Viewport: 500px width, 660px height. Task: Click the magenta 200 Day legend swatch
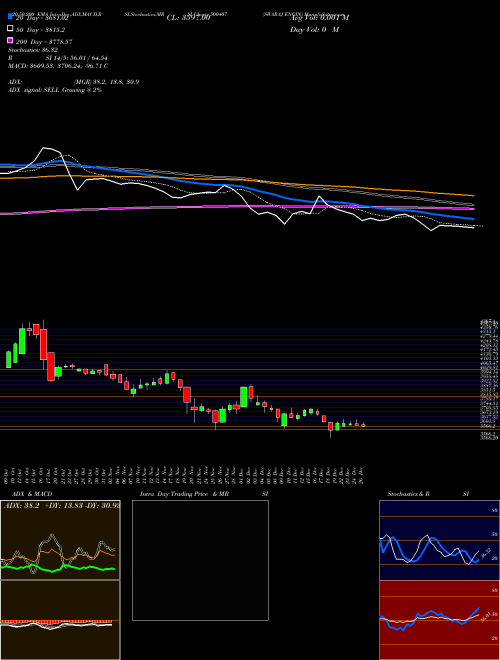[10, 40]
